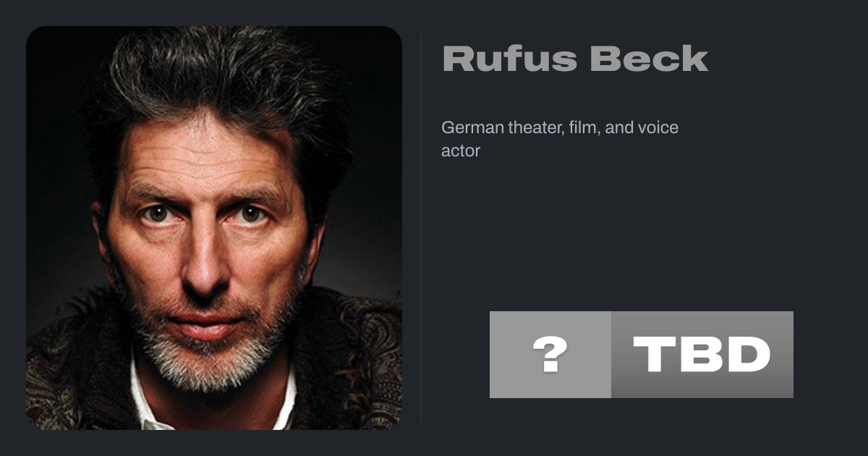Select the TBD rating badge
This screenshot has width=868, height=456.
coord(702,355)
